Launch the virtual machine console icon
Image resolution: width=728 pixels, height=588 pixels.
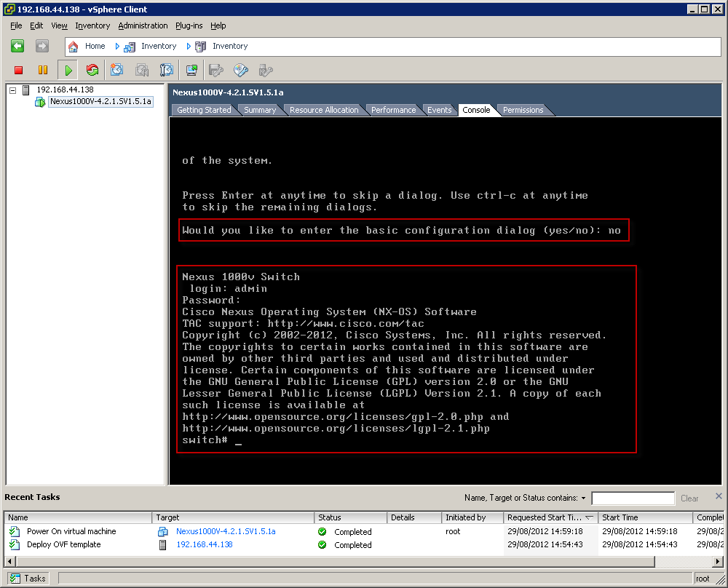pos(191,70)
